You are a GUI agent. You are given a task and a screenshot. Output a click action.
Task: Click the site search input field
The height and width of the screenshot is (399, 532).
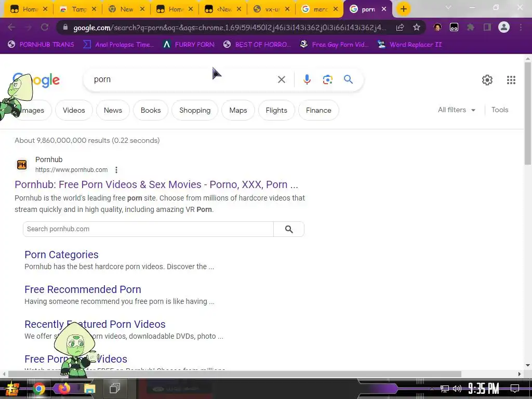tap(148, 229)
